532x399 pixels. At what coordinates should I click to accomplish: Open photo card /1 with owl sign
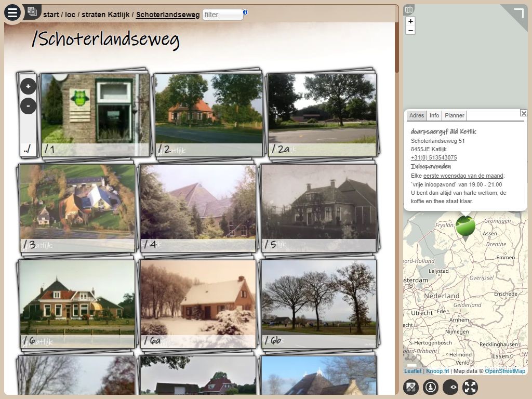coord(95,115)
